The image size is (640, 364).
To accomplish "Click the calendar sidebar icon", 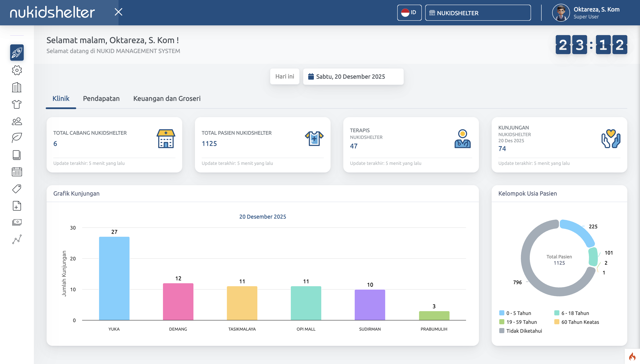I will click(17, 172).
